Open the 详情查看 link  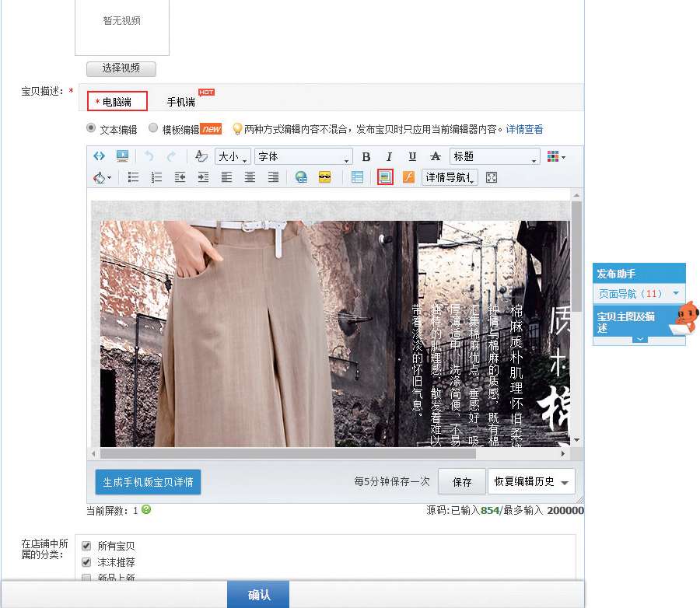coord(524,129)
